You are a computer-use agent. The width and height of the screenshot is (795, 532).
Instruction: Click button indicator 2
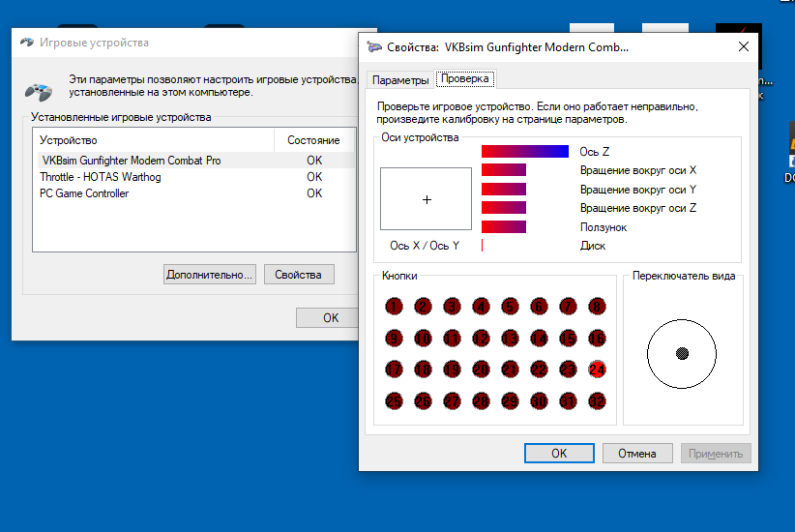coord(423,307)
